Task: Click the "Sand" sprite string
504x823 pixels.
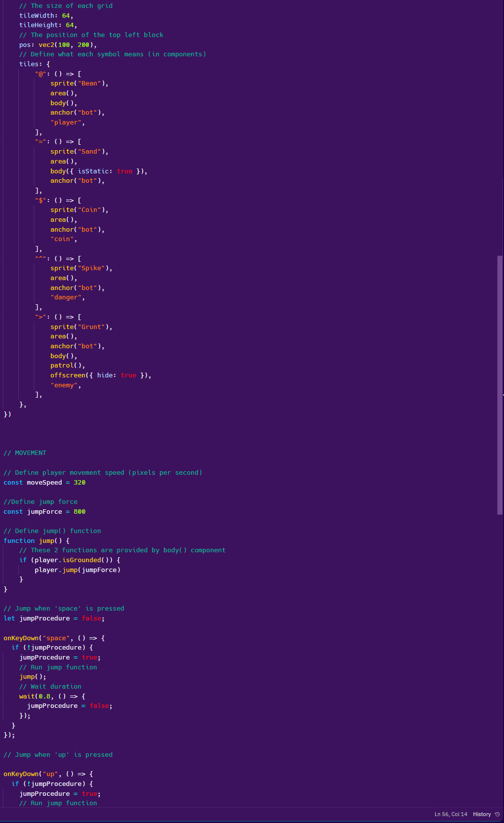Action: click(89, 152)
